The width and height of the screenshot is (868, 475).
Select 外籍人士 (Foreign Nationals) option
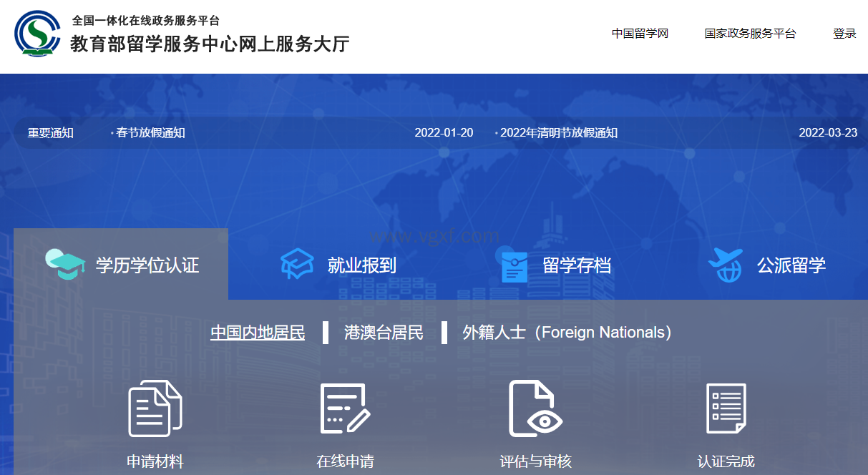click(567, 333)
